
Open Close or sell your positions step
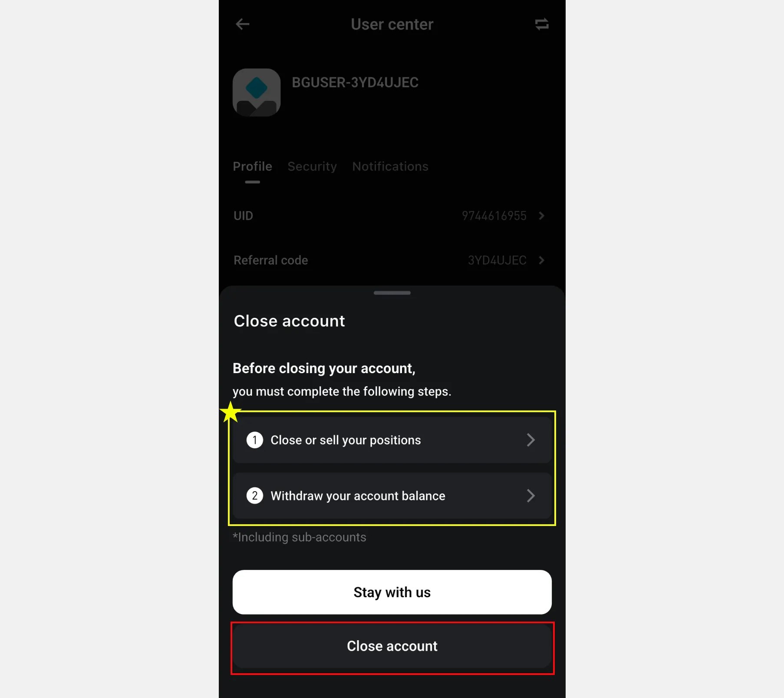click(392, 440)
